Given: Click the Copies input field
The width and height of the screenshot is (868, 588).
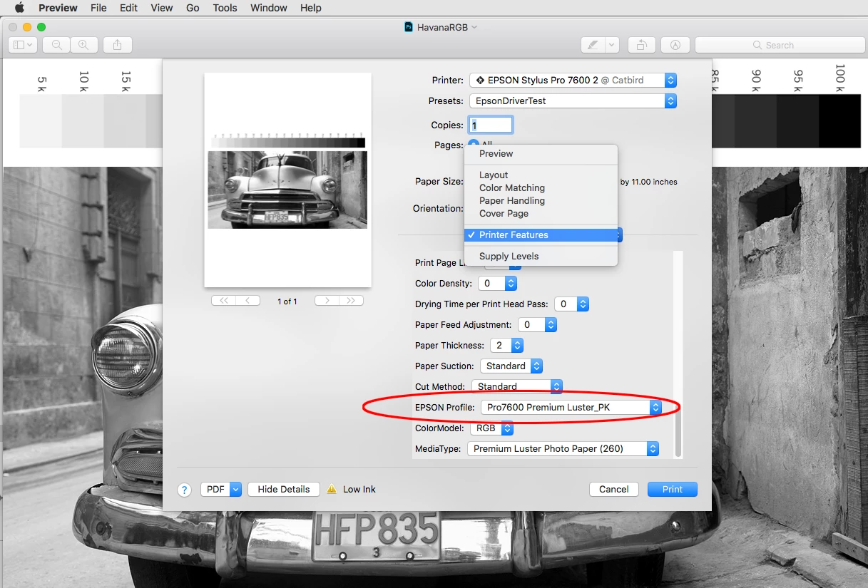Looking at the screenshot, I should click(x=490, y=125).
